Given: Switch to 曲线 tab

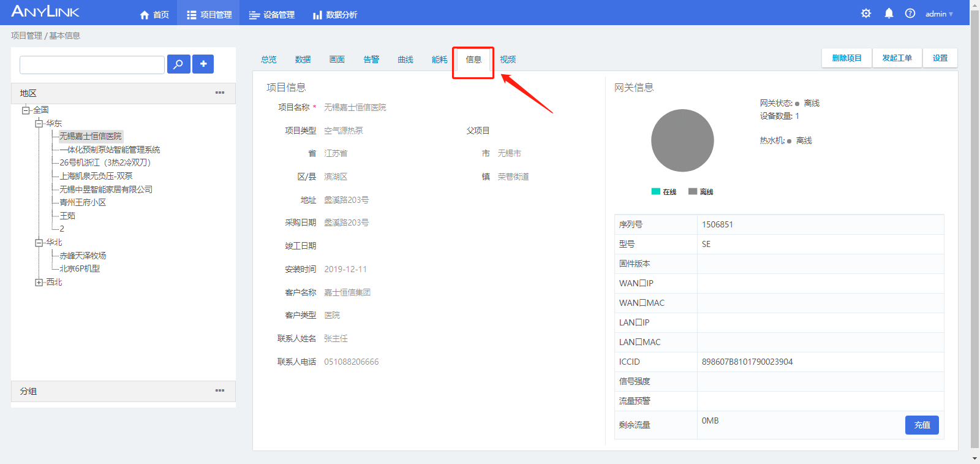Looking at the screenshot, I should tap(405, 59).
